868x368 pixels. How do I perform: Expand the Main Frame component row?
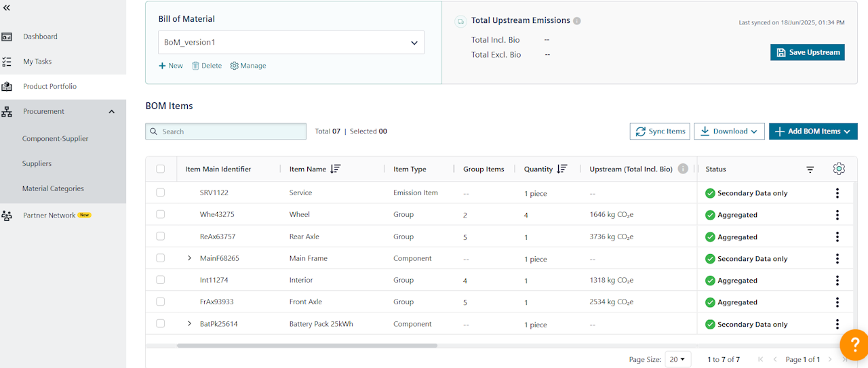tap(190, 258)
